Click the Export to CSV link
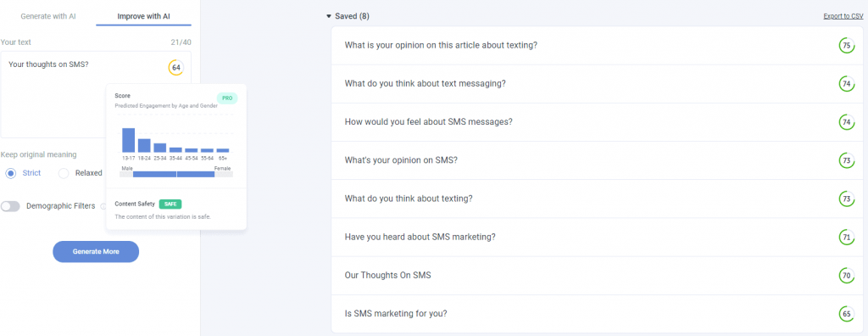 pos(843,17)
